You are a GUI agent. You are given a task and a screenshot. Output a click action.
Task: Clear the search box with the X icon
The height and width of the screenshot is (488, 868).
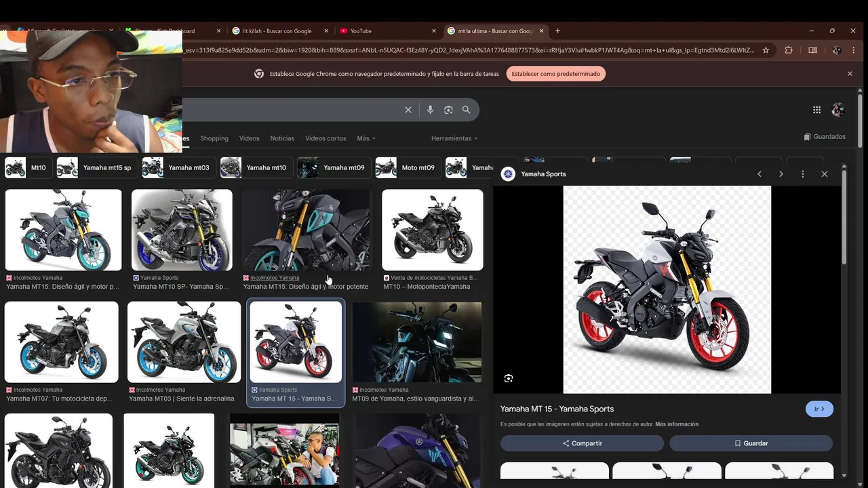408,110
